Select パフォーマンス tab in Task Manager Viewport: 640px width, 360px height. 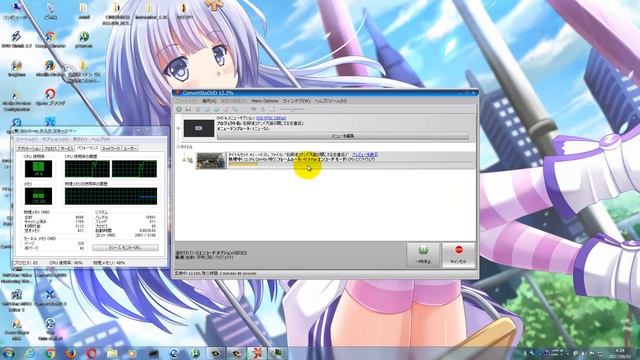pos(87,148)
